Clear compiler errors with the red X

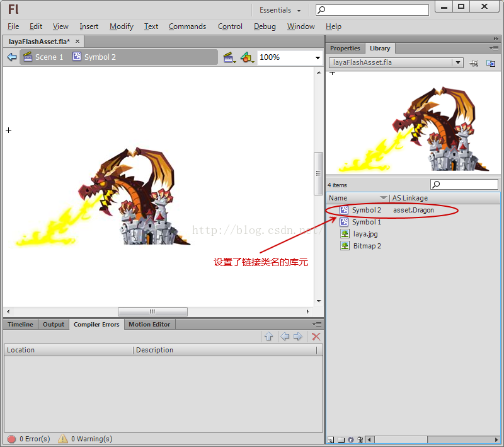[316, 337]
